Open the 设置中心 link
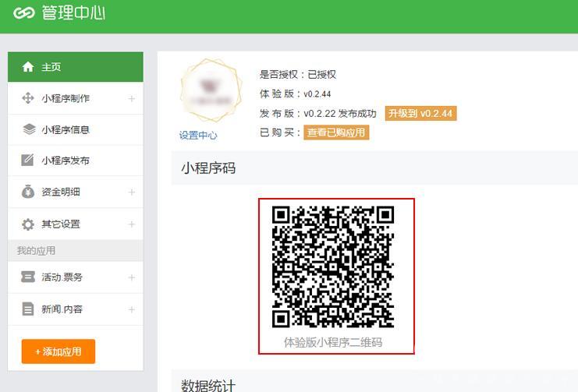 198,135
